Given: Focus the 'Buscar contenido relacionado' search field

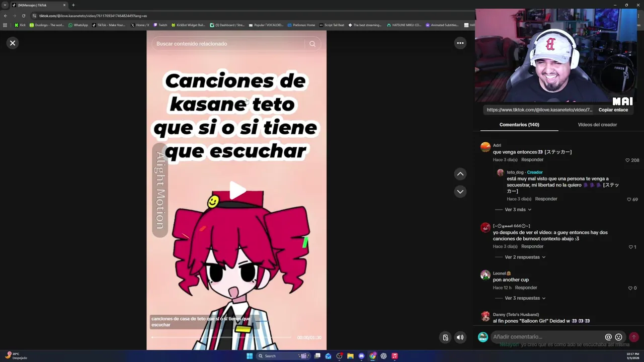Looking at the screenshot, I should pos(229,44).
